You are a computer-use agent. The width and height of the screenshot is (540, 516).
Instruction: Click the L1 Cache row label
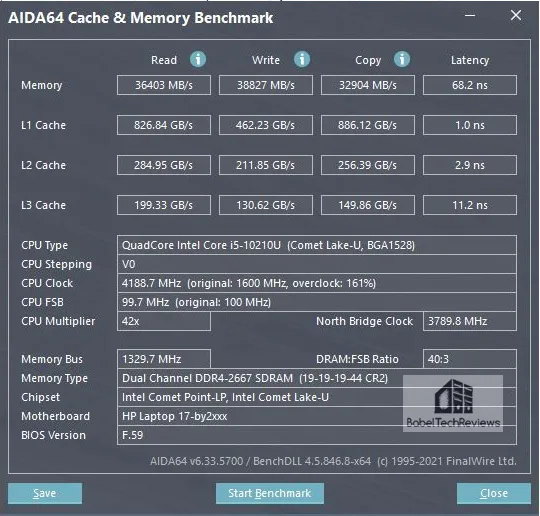43,125
